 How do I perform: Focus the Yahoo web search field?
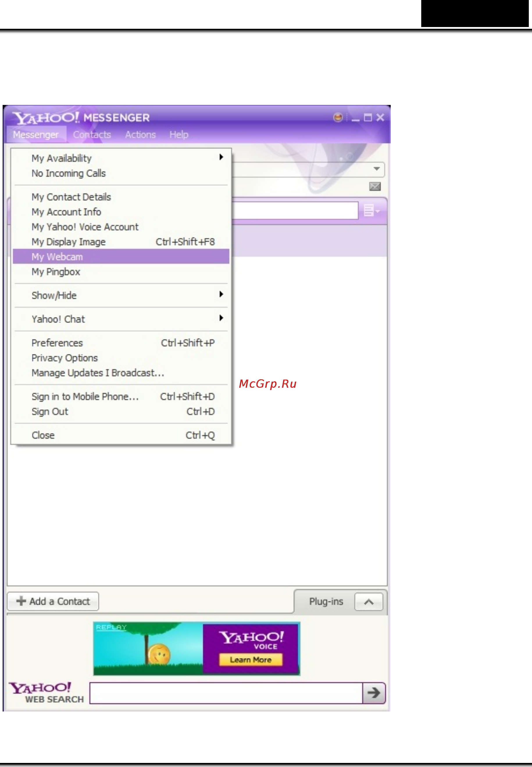pos(226,693)
